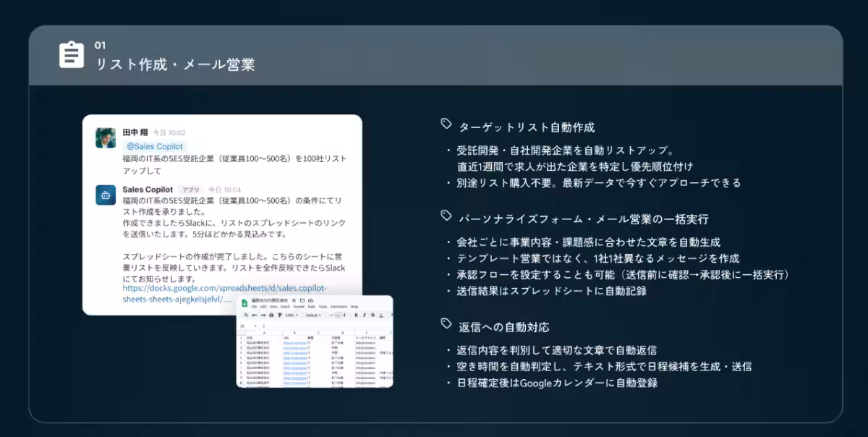Open the 100% zoom dropdown

click(x=289, y=315)
